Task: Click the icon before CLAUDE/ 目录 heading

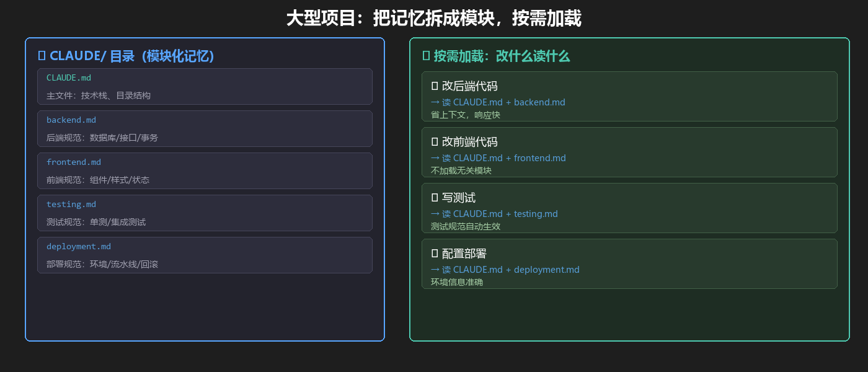Action: click(42, 56)
